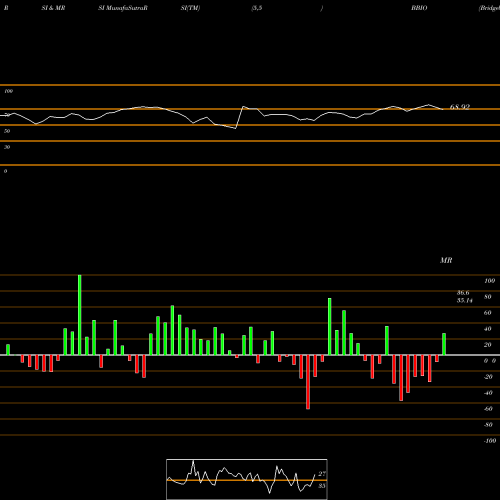Click the 'SI(TM)' header label
Viewport: 500px width, 500px height.
pyautogui.click(x=190, y=8)
